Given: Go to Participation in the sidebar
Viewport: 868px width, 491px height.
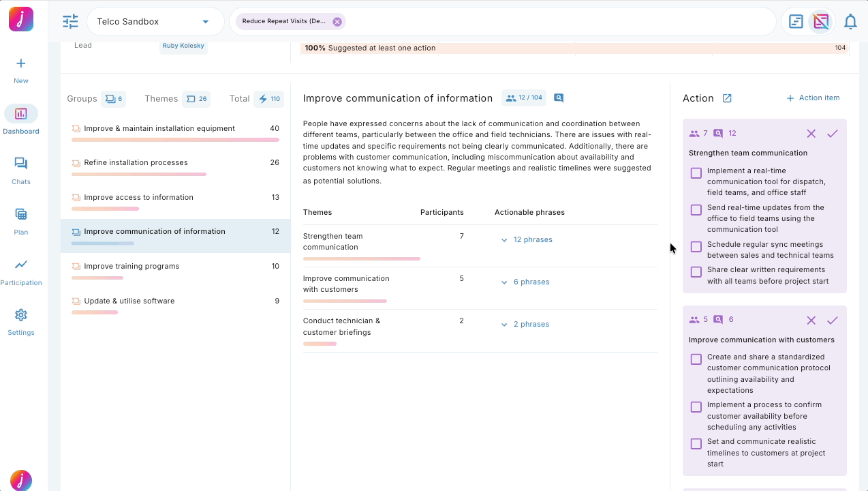Looking at the screenshot, I should (x=21, y=271).
